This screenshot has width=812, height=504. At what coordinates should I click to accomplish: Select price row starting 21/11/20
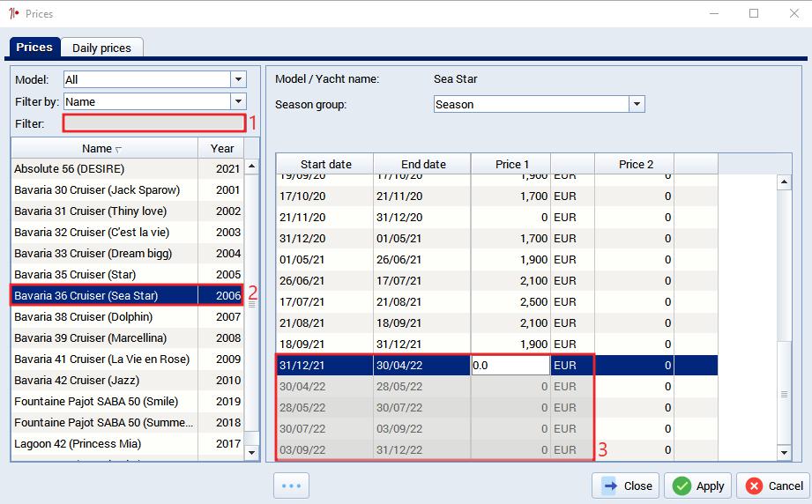click(x=497, y=218)
